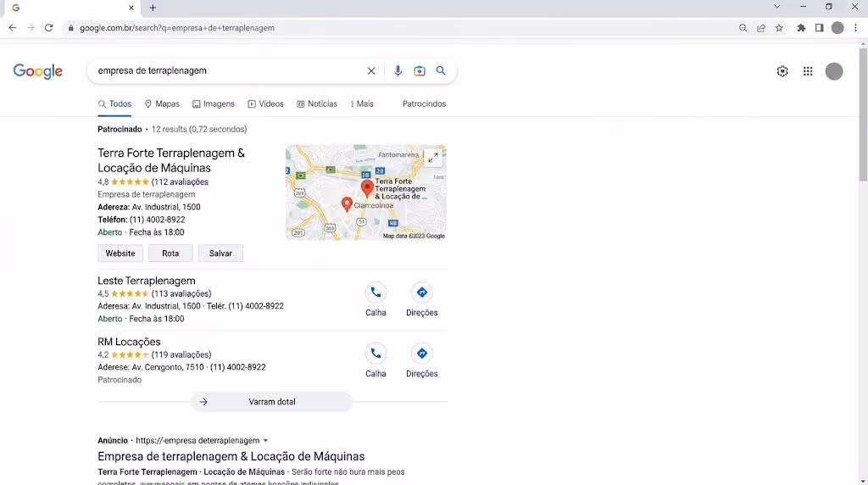Open the Leste Terraplenagem listing
This screenshot has height=485, width=868.
click(146, 281)
